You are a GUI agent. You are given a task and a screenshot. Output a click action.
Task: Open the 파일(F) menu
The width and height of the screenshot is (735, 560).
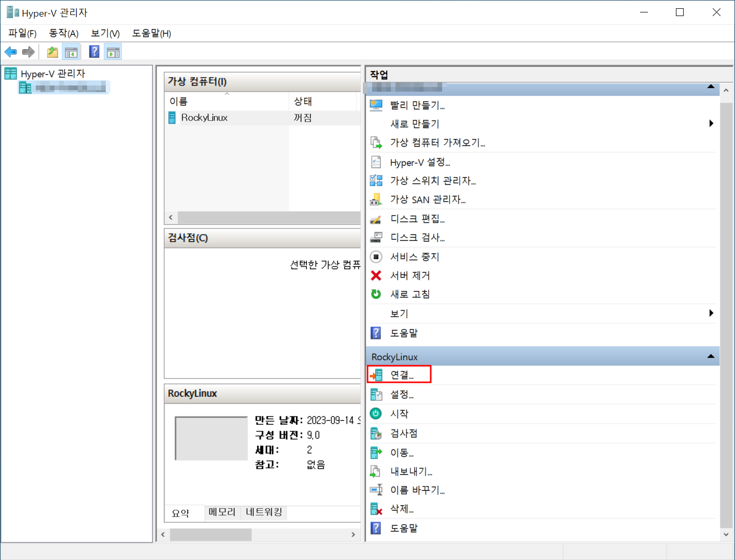22,34
